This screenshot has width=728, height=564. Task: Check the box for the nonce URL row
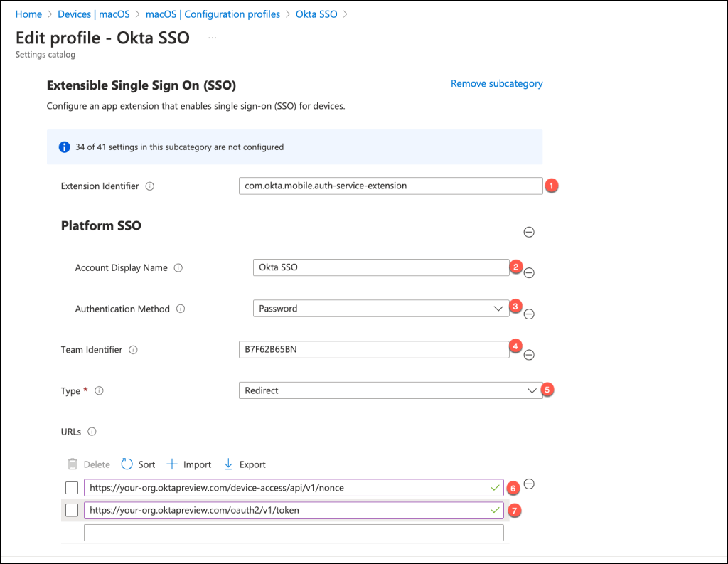tap(72, 488)
